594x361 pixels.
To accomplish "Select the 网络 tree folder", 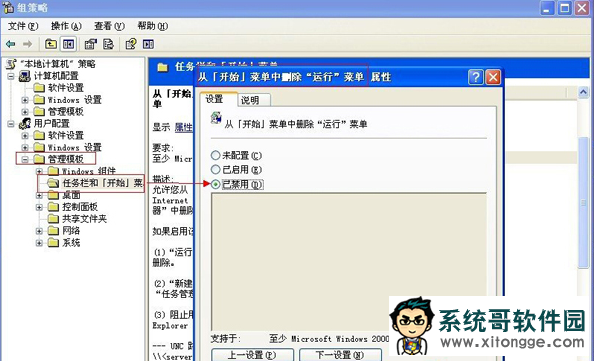I will coord(64,231).
